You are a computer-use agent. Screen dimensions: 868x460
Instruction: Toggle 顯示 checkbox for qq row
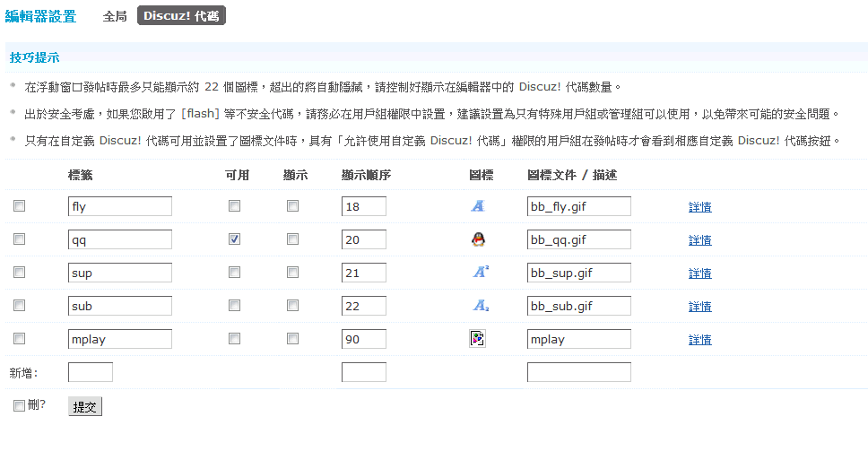tap(293, 239)
